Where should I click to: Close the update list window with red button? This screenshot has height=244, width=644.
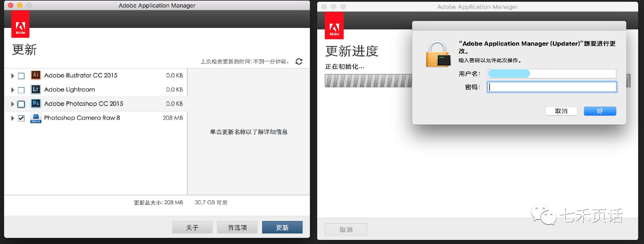10,5
